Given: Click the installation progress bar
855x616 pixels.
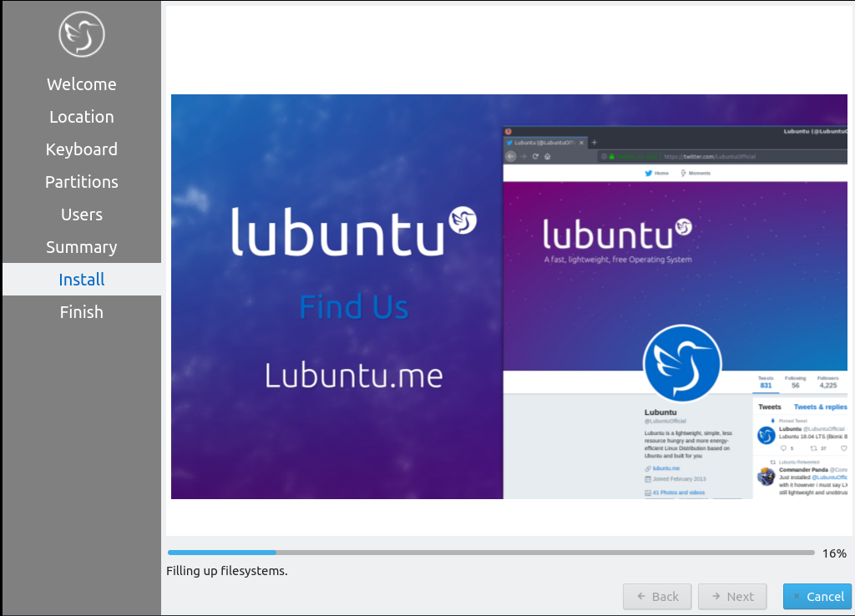Looking at the screenshot, I should coord(490,553).
